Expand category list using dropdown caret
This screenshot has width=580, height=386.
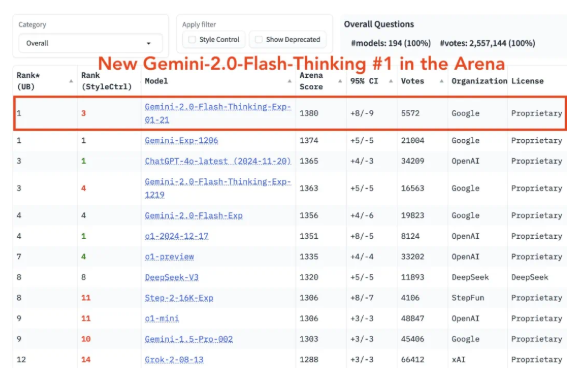(x=149, y=43)
